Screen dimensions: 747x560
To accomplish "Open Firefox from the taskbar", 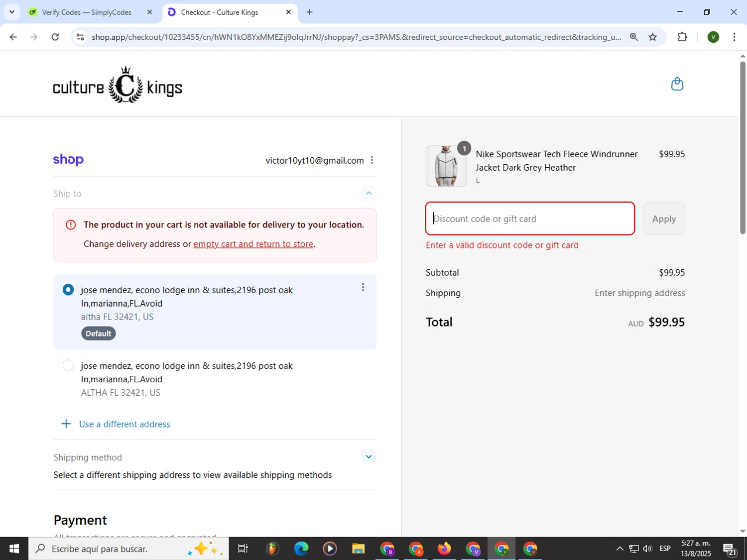I will pyautogui.click(x=444, y=549).
